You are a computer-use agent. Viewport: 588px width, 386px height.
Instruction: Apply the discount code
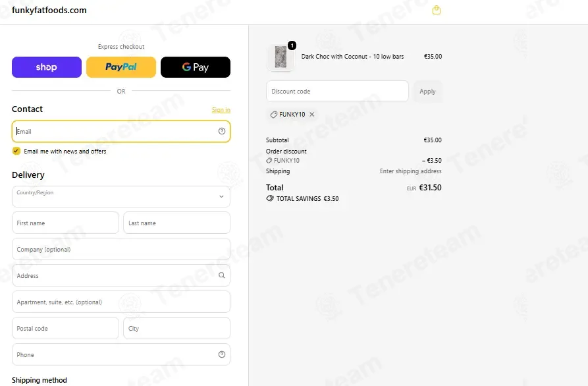pyautogui.click(x=427, y=91)
